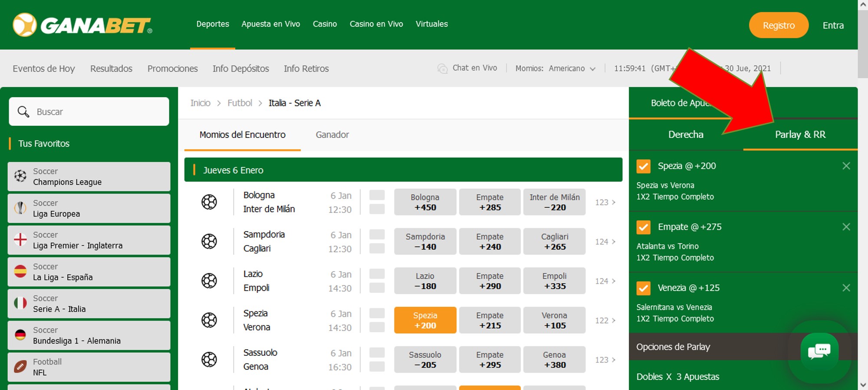Open Info Depósitos page
Screen dimensions: 868x390
click(x=241, y=69)
